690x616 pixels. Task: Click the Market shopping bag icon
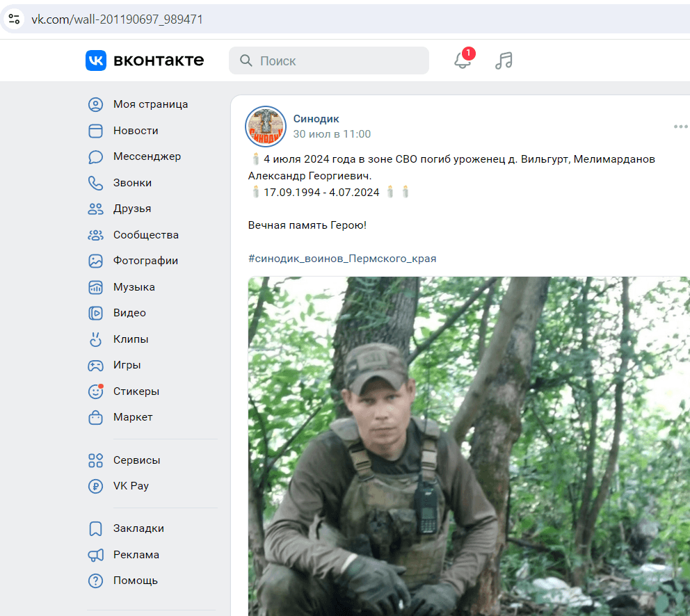click(x=95, y=417)
